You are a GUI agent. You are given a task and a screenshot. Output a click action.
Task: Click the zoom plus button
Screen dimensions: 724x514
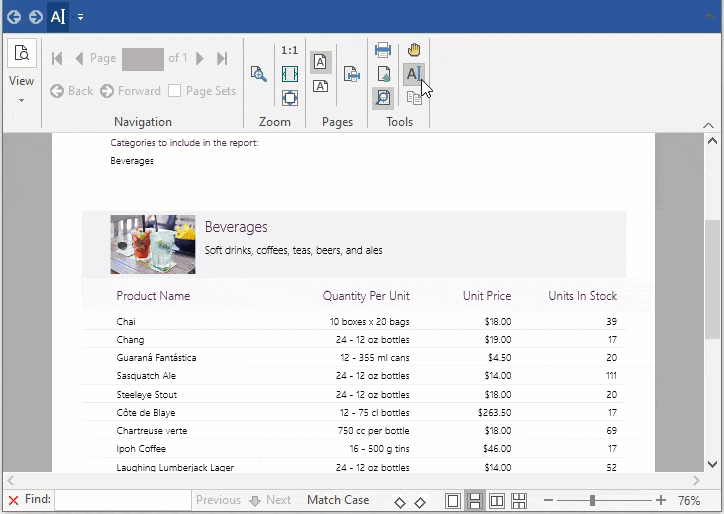pos(661,500)
